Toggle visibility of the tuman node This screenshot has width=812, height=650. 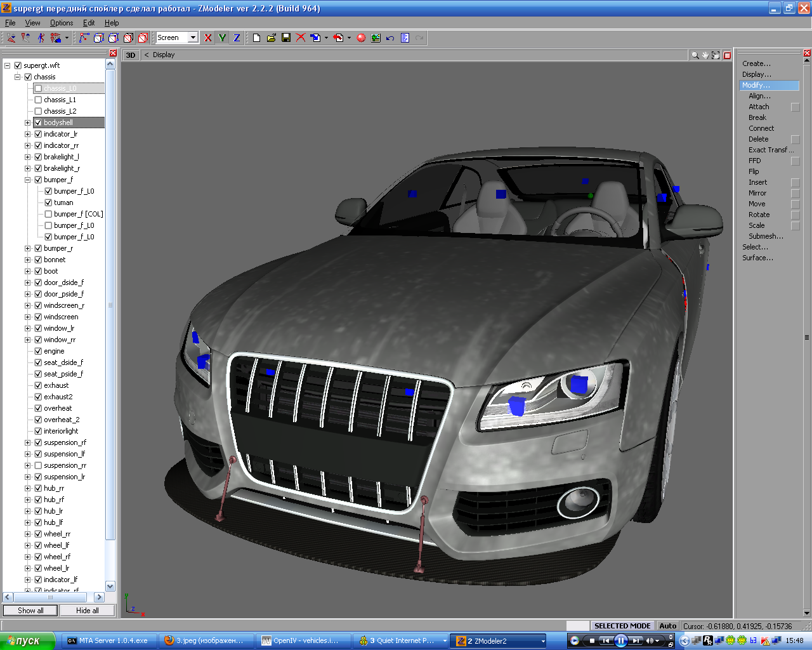point(48,202)
